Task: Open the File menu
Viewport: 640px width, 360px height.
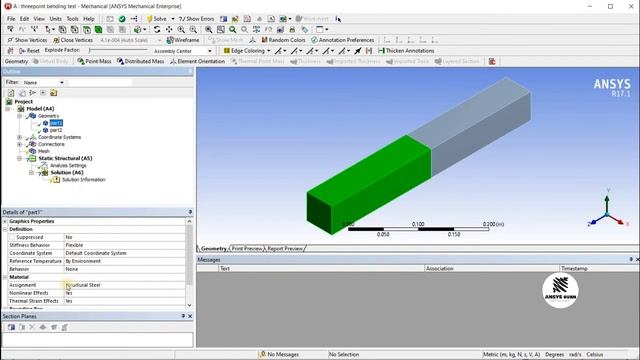Action: point(11,19)
